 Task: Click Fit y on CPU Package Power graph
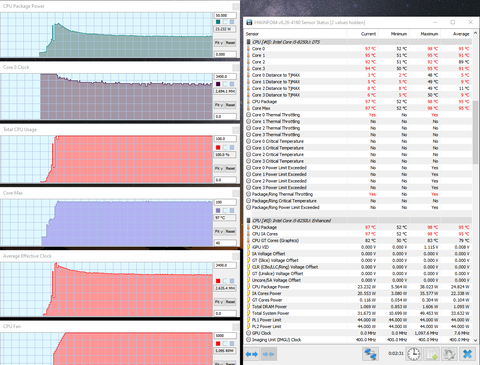[x=219, y=43]
